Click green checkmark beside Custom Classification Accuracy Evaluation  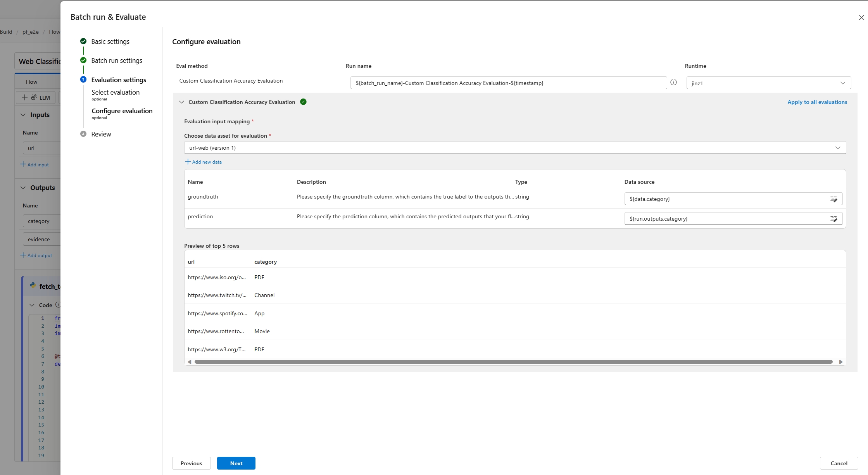click(x=303, y=102)
